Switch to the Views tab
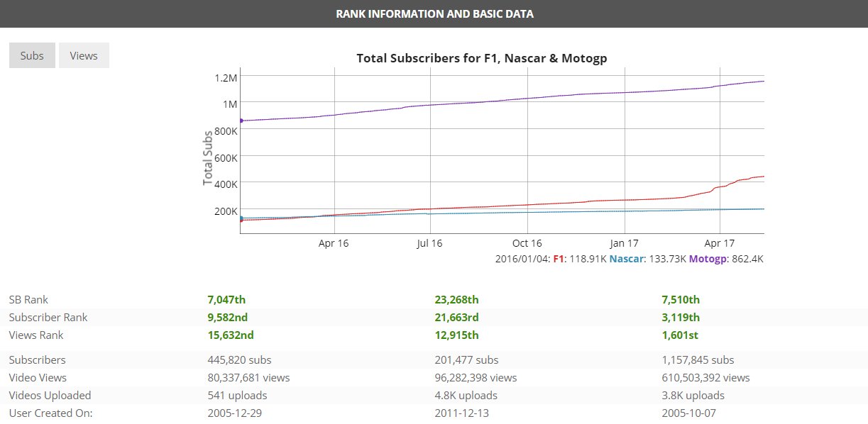Viewport: 868px width, 424px height. [x=84, y=56]
